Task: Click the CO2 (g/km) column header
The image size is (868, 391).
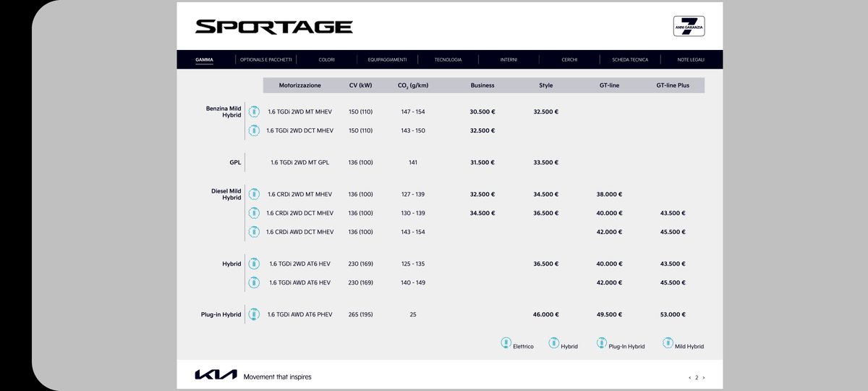Action: (x=413, y=85)
